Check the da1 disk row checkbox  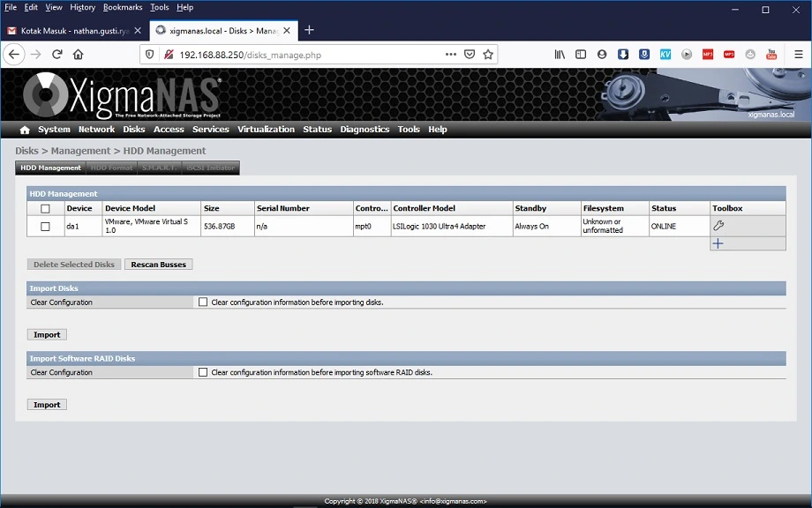[x=46, y=227]
